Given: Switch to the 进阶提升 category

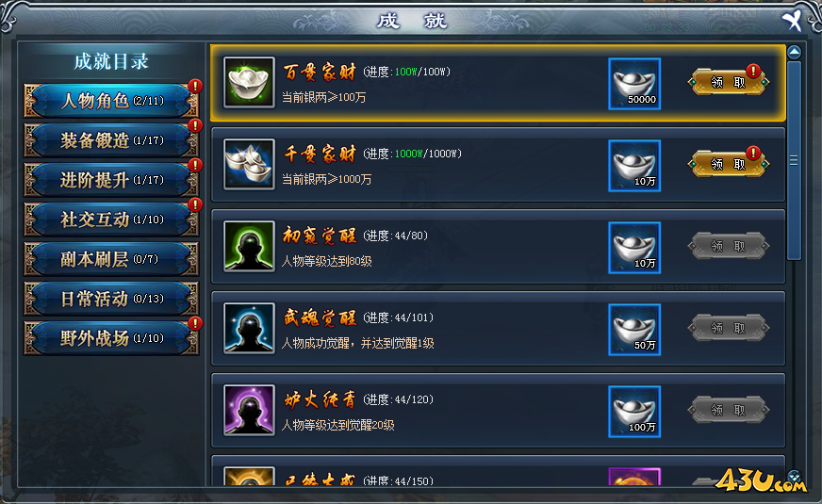Looking at the screenshot, I should tap(111, 180).
